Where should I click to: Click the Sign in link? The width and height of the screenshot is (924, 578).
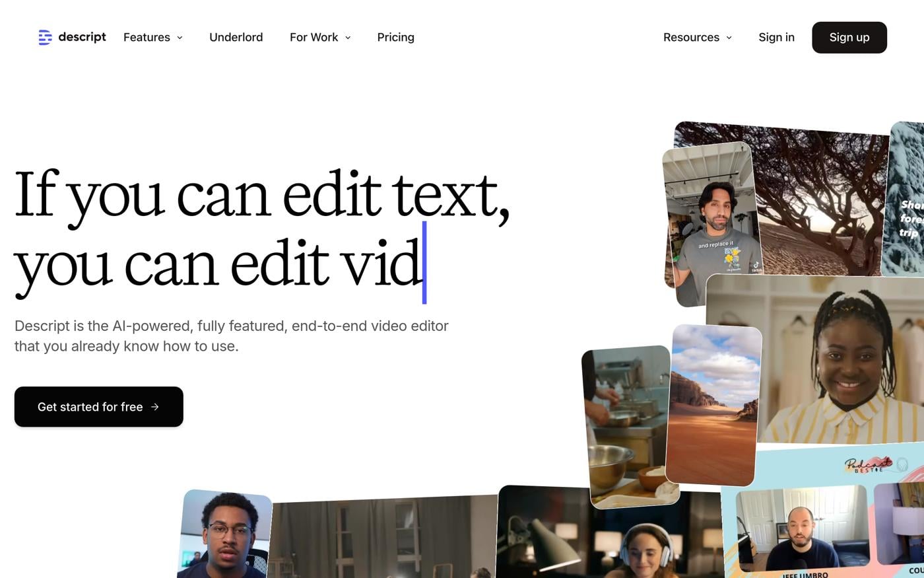click(x=776, y=38)
